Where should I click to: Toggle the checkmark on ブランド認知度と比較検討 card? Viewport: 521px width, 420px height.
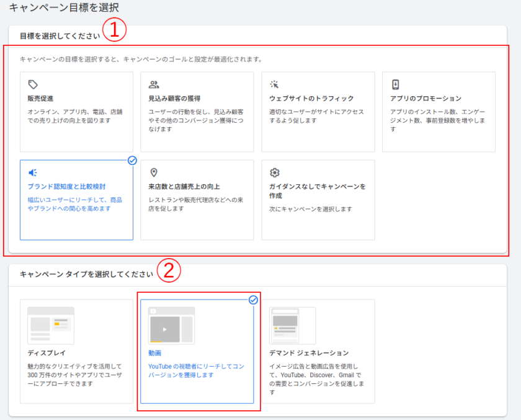coord(132,160)
